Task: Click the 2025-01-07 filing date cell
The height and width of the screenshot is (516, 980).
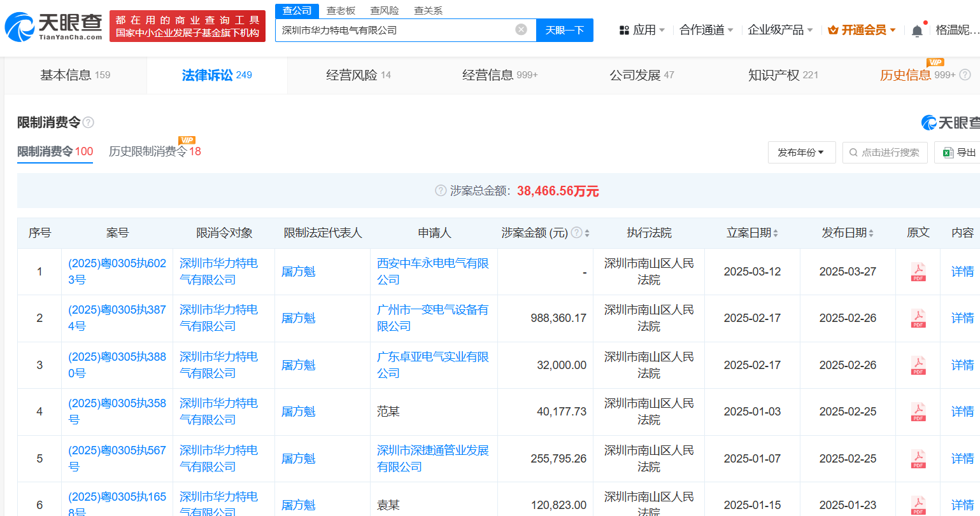Action: pos(752,459)
